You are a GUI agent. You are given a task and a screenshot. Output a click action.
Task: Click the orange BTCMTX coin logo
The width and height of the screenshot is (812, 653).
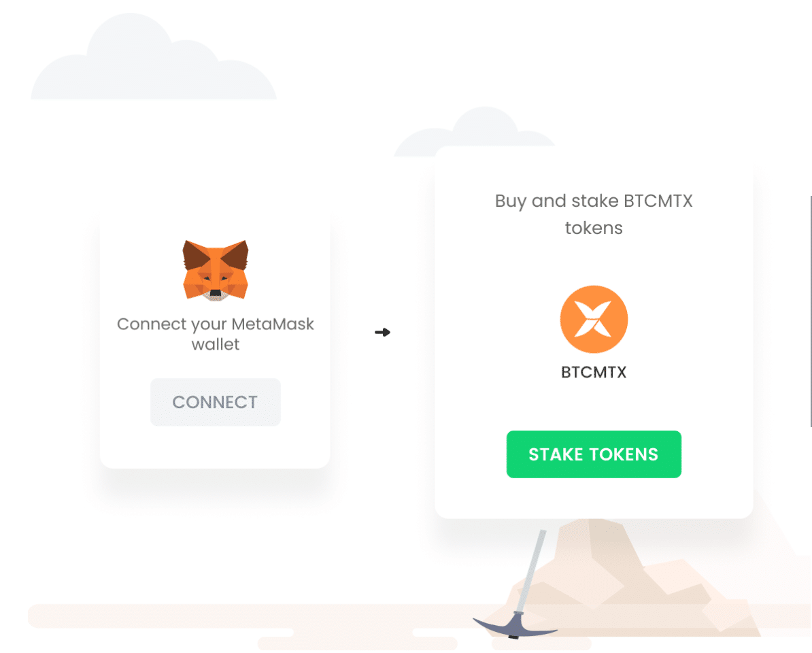click(x=594, y=319)
